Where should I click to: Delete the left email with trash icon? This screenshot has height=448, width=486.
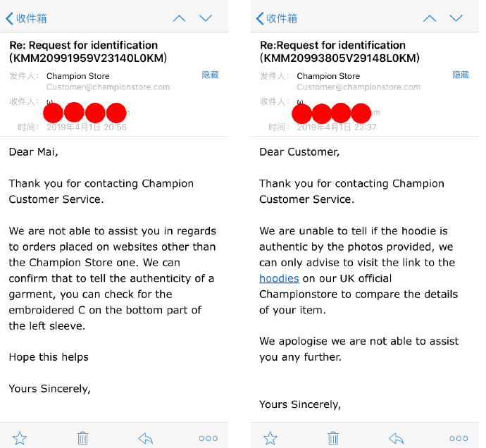pyautogui.click(x=83, y=438)
